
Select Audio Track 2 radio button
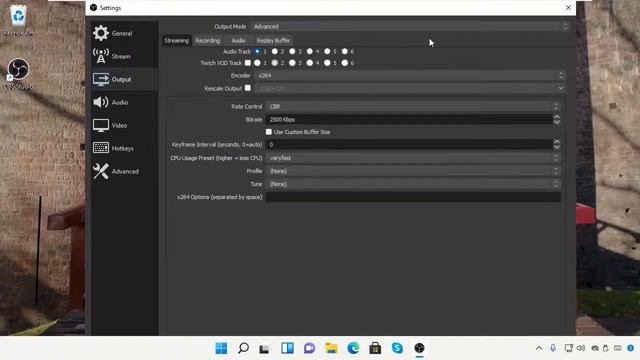[275, 51]
